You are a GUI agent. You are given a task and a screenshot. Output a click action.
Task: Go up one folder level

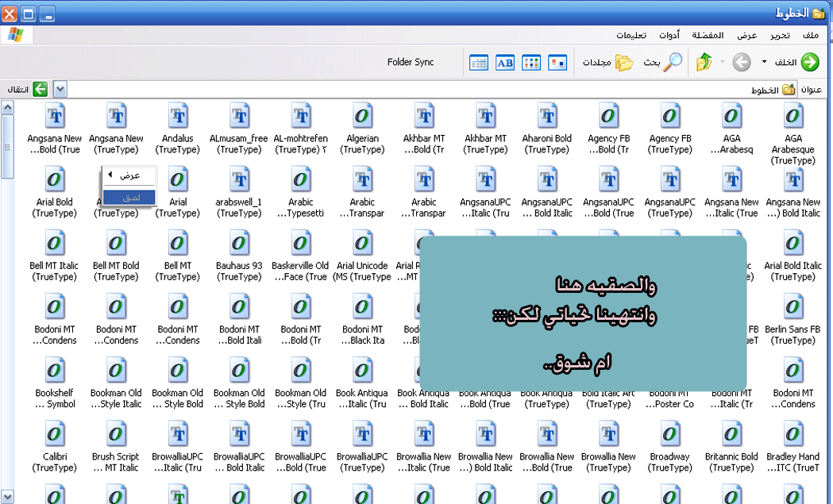704,62
